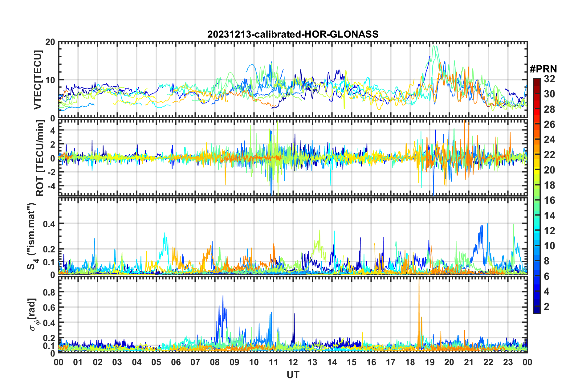The image size is (586, 392).
Task: Click S4 y-axis tick label 0.4
Action: pyautogui.click(x=49, y=223)
